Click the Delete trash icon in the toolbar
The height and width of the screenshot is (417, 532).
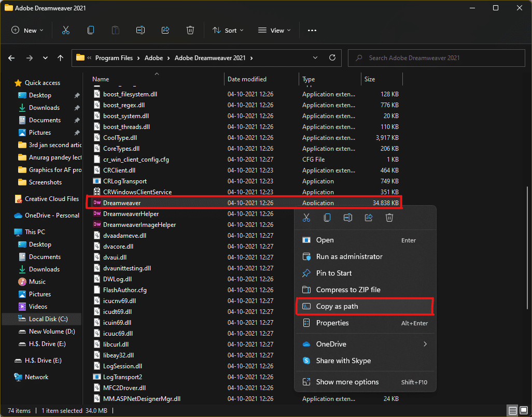coord(190,31)
